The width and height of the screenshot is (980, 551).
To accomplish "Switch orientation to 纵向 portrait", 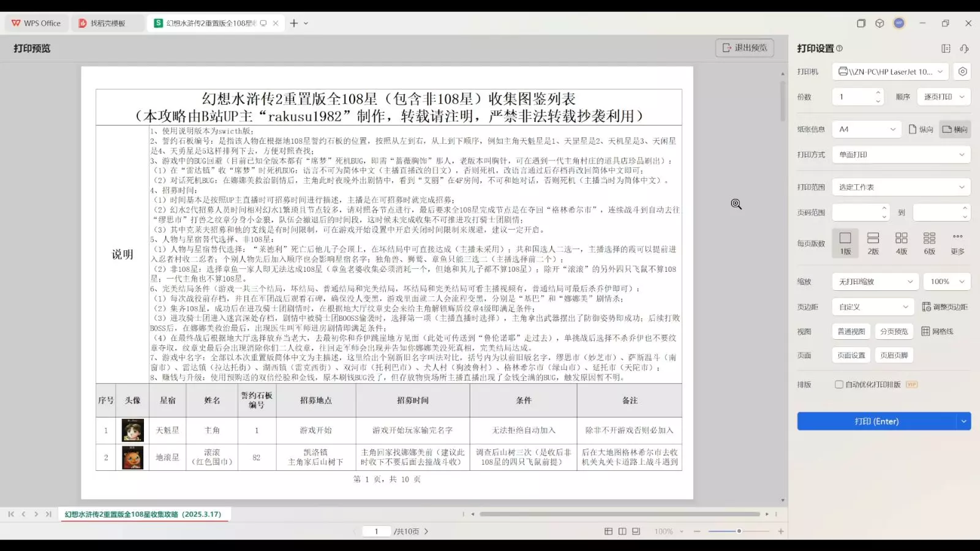I will tap(921, 129).
